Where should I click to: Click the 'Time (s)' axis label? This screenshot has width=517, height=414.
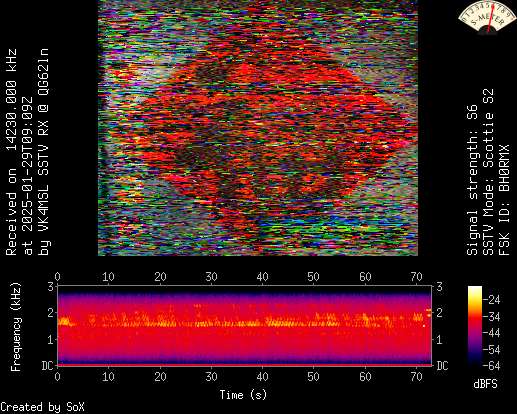[243, 395]
